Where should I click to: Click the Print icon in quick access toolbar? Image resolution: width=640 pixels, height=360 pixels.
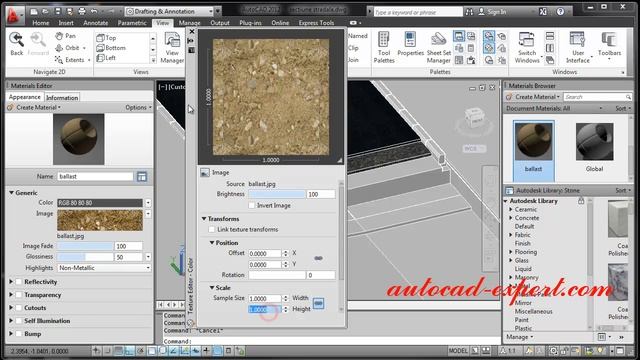(82, 11)
